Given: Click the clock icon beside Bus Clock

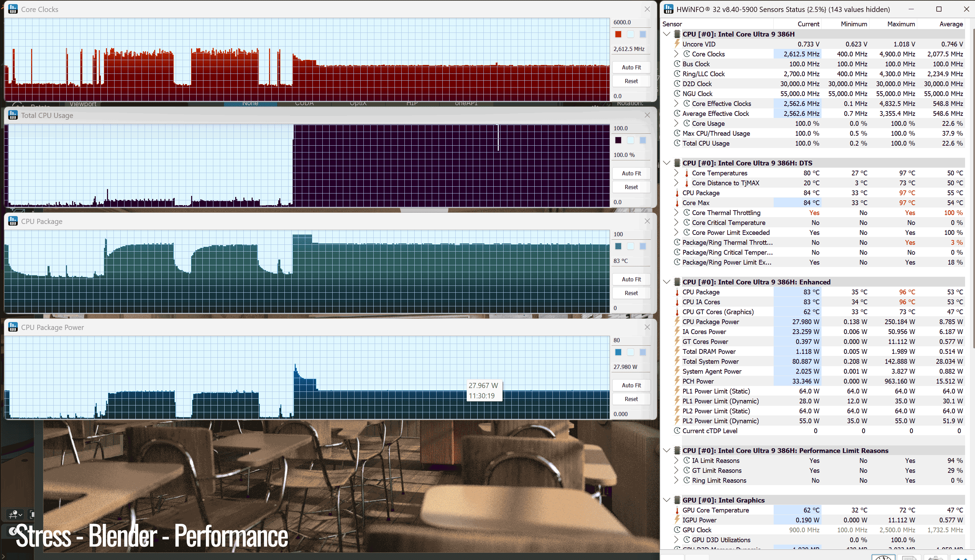Looking at the screenshot, I should [677, 64].
